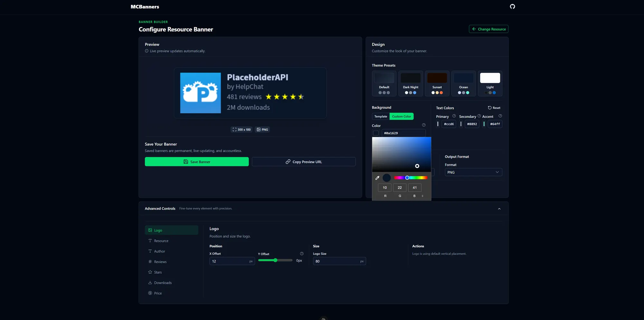Select the Downloads tab in Advanced Controls

pos(171,283)
